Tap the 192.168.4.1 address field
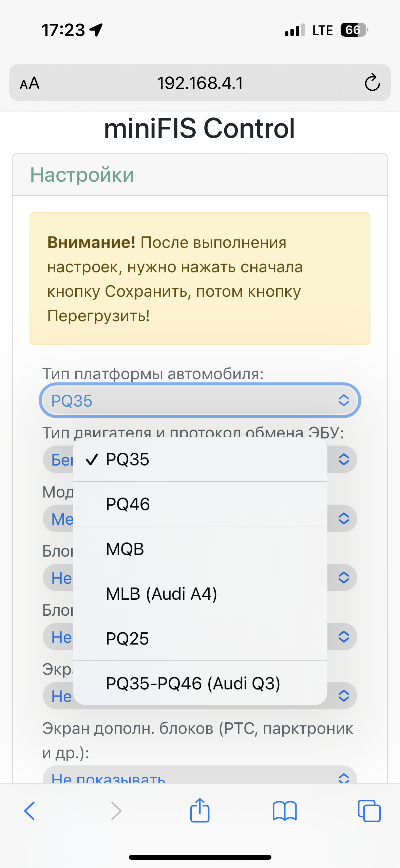Screen dimensions: 400x868 (200, 83)
